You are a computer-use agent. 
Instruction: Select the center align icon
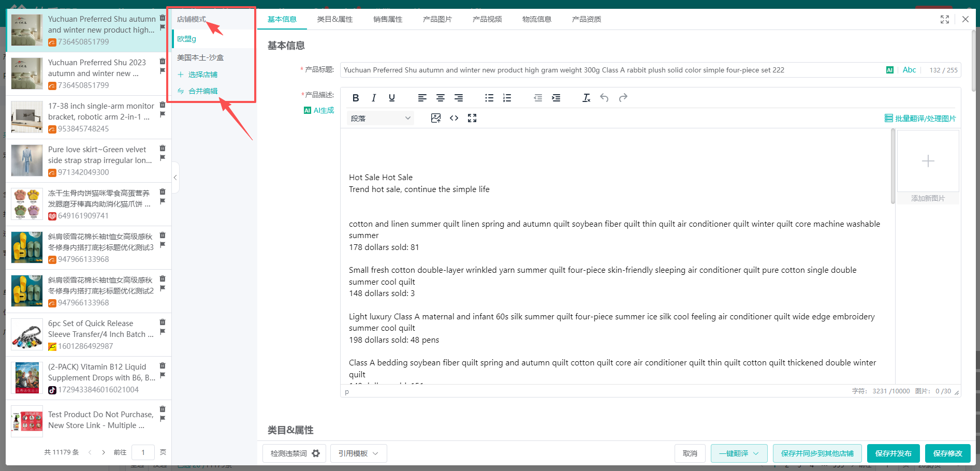pyautogui.click(x=441, y=97)
